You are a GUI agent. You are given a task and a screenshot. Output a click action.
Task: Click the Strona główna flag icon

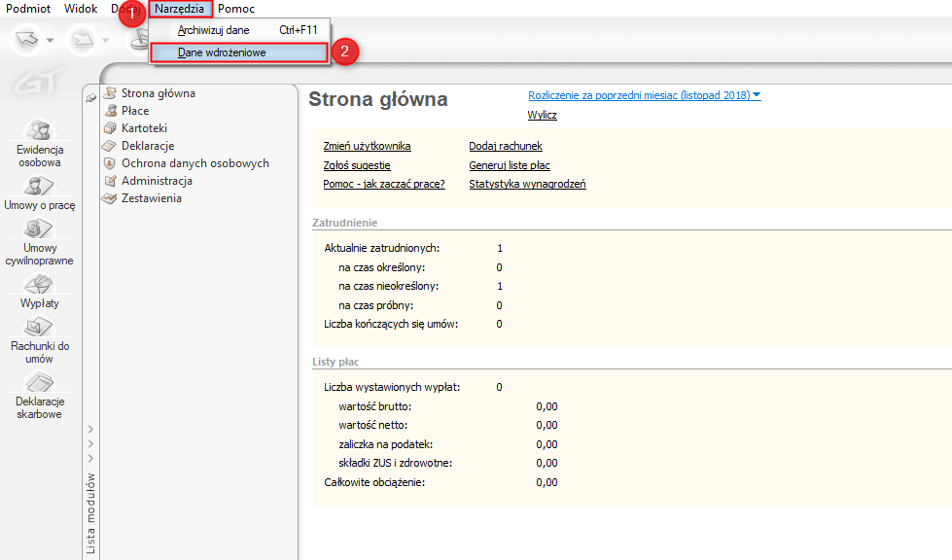(110, 92)
